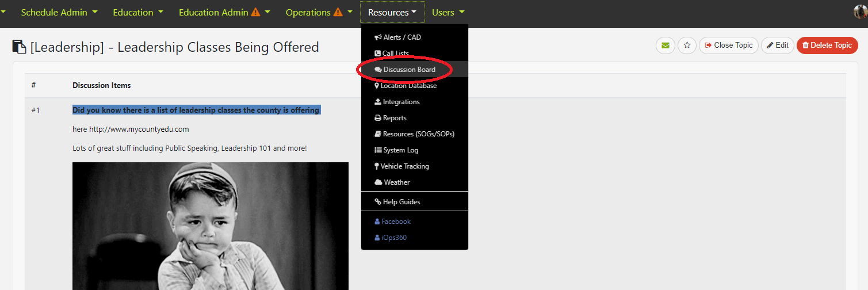
Task: Click the clipboard icon beside topic title
Action: coord(20,47)
